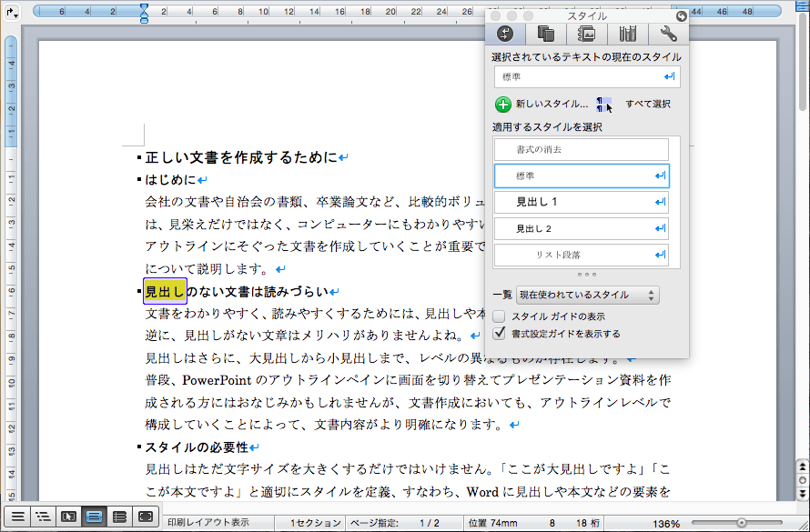Viewport: 810px width, 532px height.
Task: Apply the 標準 style from the list
Action: coord(582,176)
